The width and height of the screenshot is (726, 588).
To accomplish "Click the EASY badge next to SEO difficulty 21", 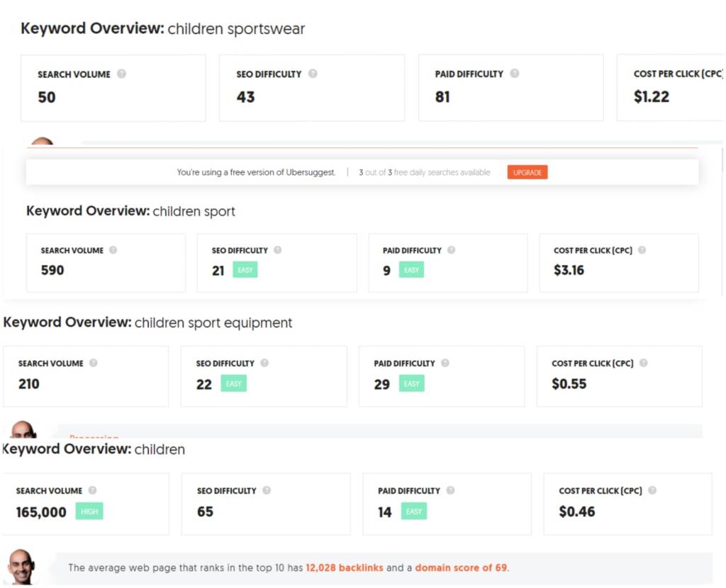I will [245, 270].
